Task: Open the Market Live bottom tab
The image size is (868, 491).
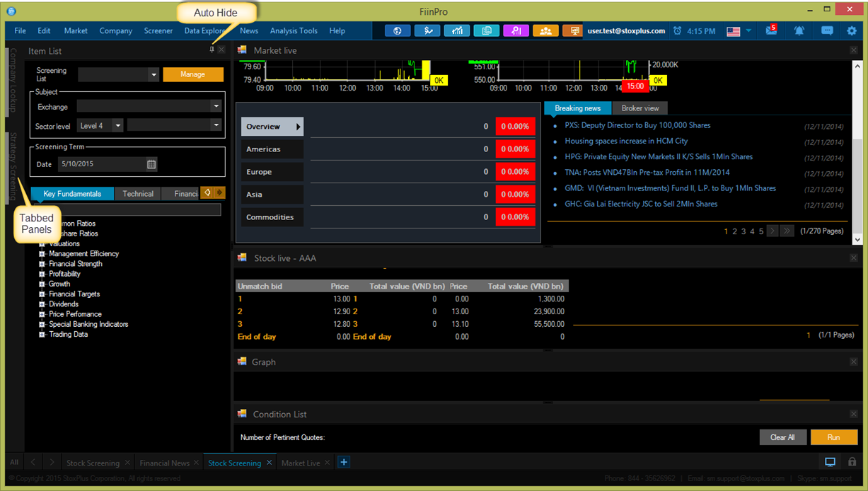Action: tap(301, 463)
